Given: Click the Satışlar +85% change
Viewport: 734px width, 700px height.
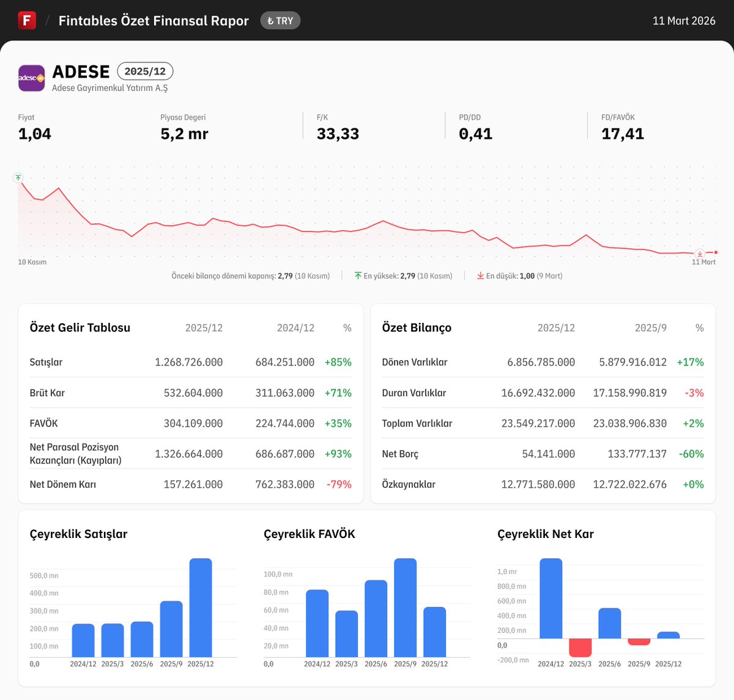Looking at the screenshot, I should [x=338, y=362].
